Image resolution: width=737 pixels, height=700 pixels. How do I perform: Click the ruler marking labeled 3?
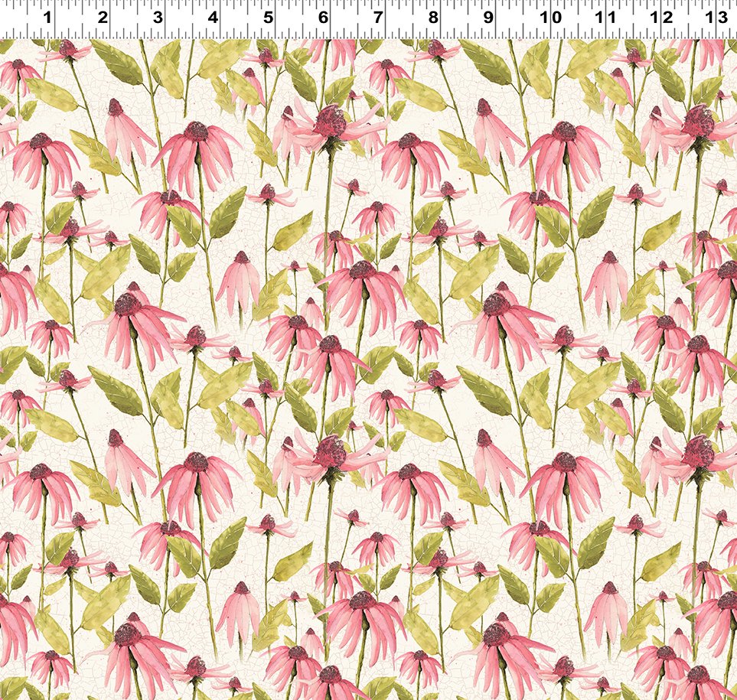click(x=158, y=18)
